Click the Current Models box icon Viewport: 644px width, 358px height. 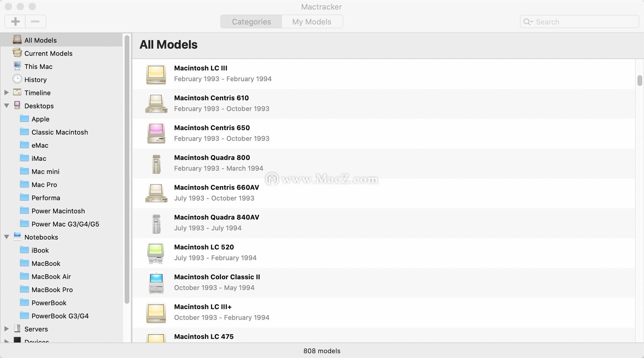tap(17, 53)
